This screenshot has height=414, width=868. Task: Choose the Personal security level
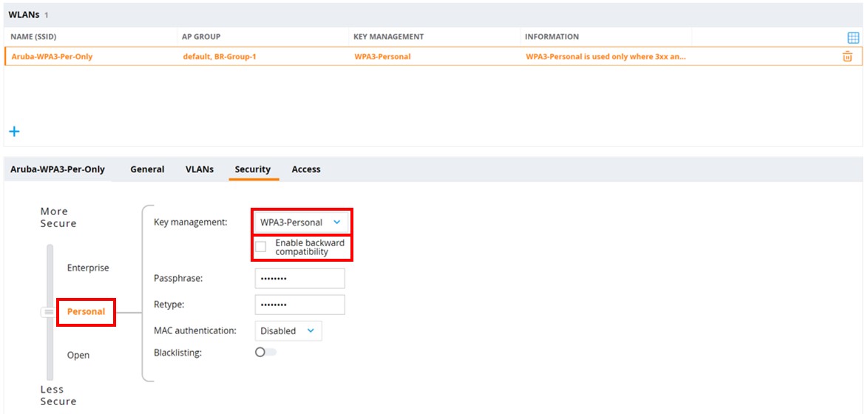tap(86, 311)
